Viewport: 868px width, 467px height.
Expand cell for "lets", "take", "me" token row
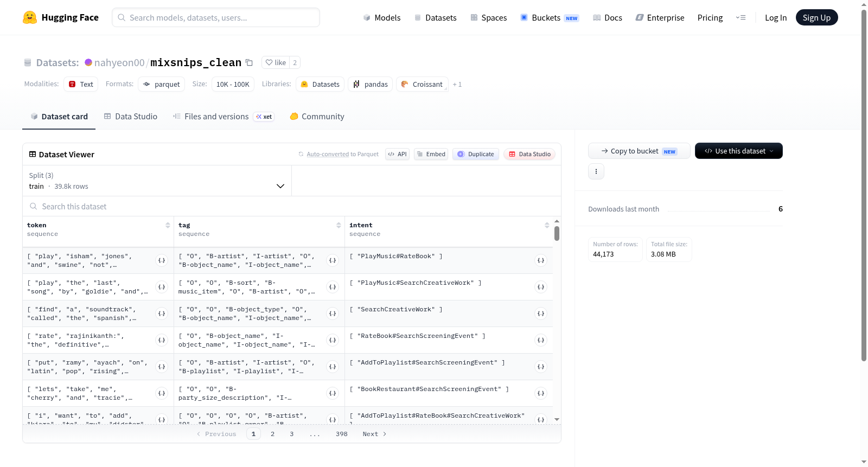[162, 393]
